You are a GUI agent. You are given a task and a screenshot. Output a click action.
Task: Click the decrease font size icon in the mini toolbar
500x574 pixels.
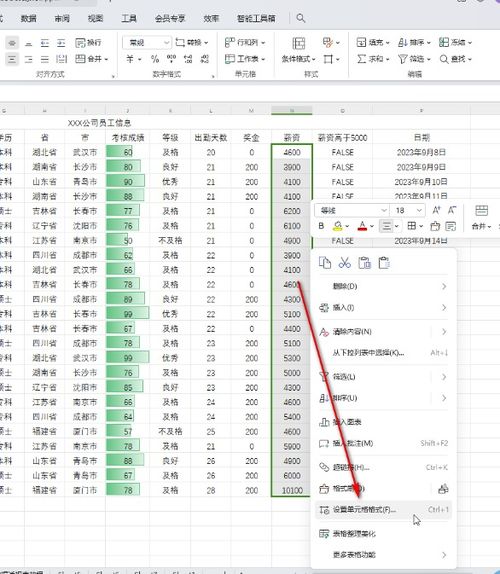452,210
